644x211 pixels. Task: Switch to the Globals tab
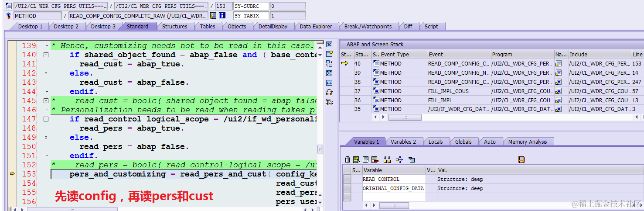tap(463, 142)
